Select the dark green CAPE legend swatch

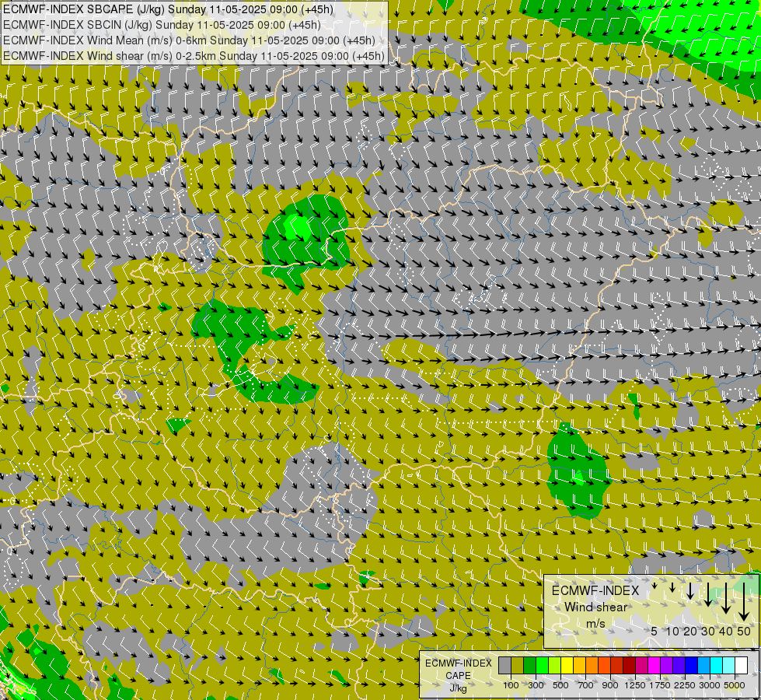[x=530, y=665]
